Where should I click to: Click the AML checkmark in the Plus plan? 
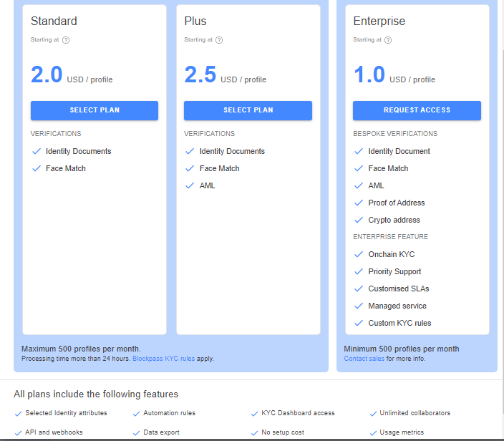[190, 185]
